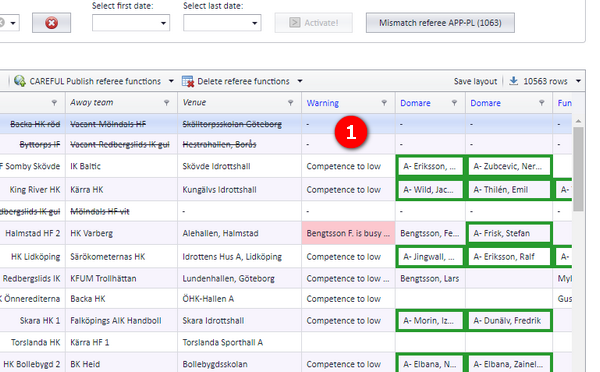Select referee cell A- Eriksson, Ralf
The image size is (600, 372).
509,256
